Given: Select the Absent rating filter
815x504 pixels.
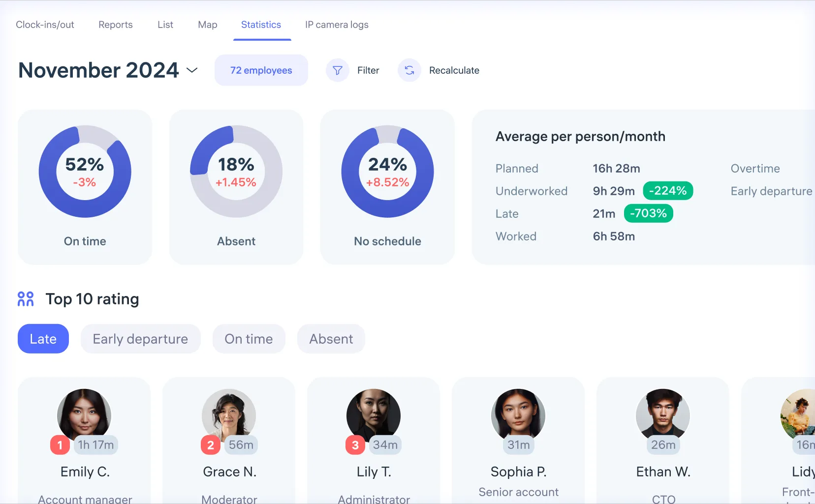Looking at the screenshot, I should click(x=331, y=339).
